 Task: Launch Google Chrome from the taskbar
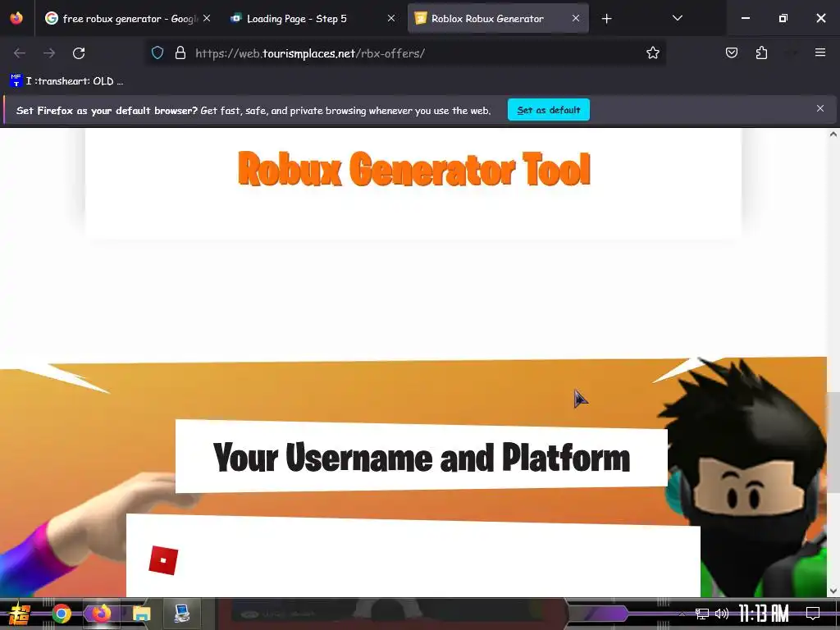click(x=62, y=614)
